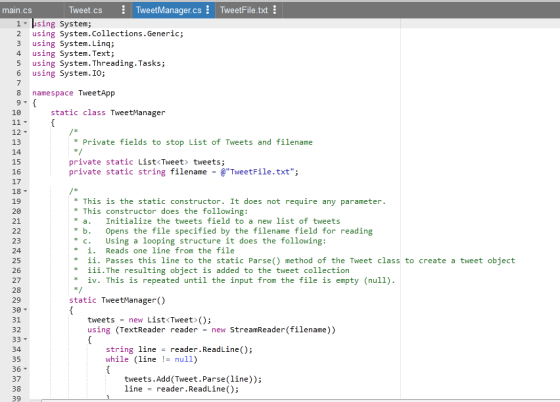This screenshot has height=402, width=560.
Task: Click 'string line = reader.ReadLine();' line
Action: 179,349
